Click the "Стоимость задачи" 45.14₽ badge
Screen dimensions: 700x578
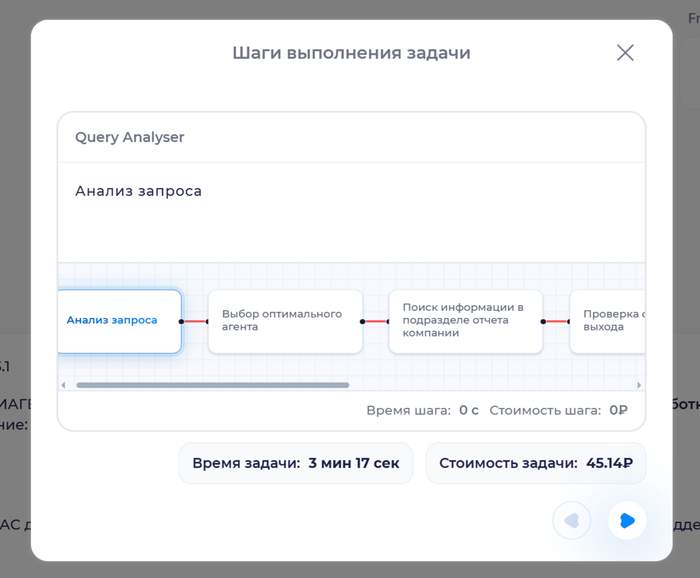(535, 463)
